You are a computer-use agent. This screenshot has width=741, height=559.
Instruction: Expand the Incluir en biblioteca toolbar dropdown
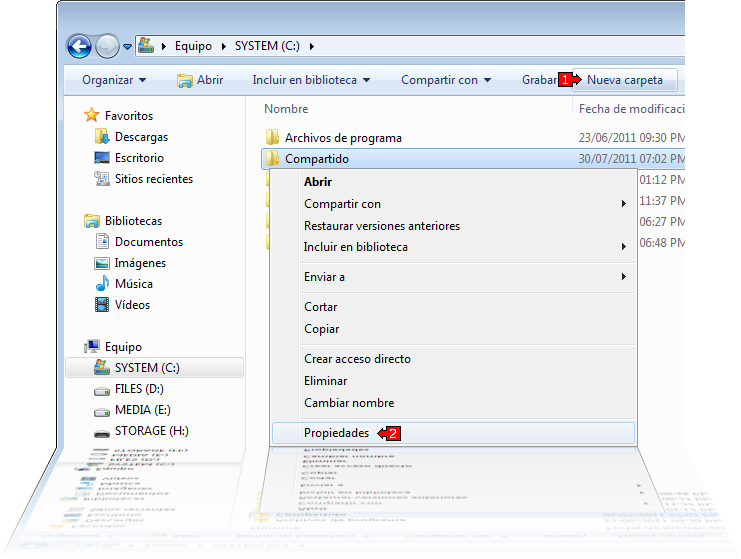[311, 80]
